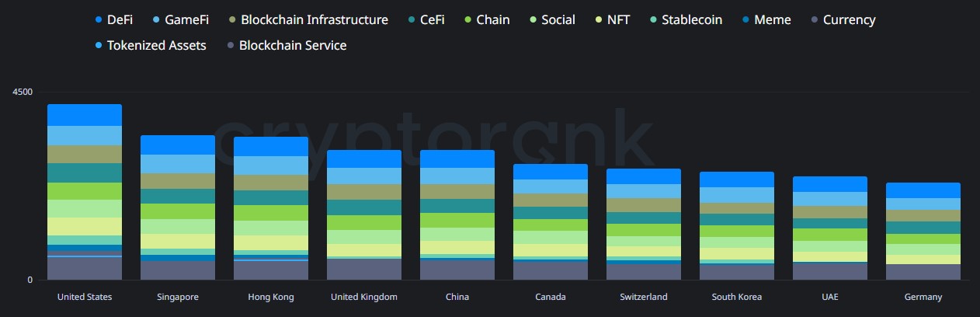Image resolution: width=980 pixels, height=317 pixels.
Task: Click the DeFi segment of United States bar
Action: pyautogui.click(x=85, y=115)
